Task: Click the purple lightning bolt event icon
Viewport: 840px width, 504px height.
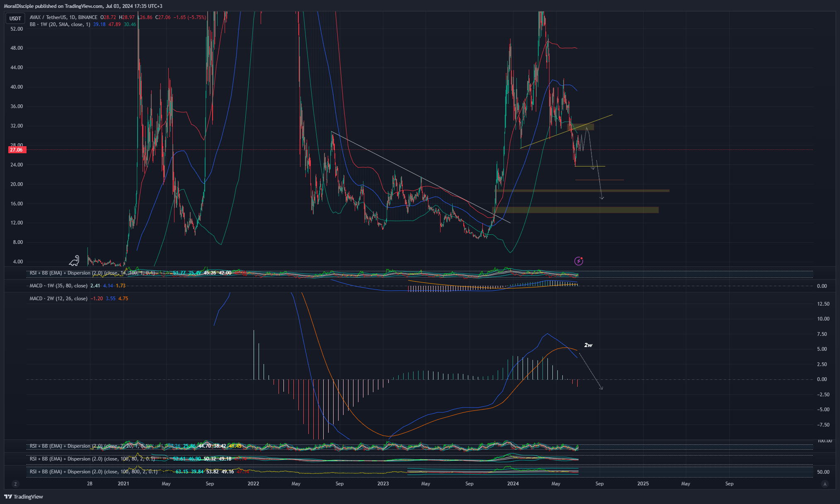Action: pyautogui.click(x=579, y=261)
